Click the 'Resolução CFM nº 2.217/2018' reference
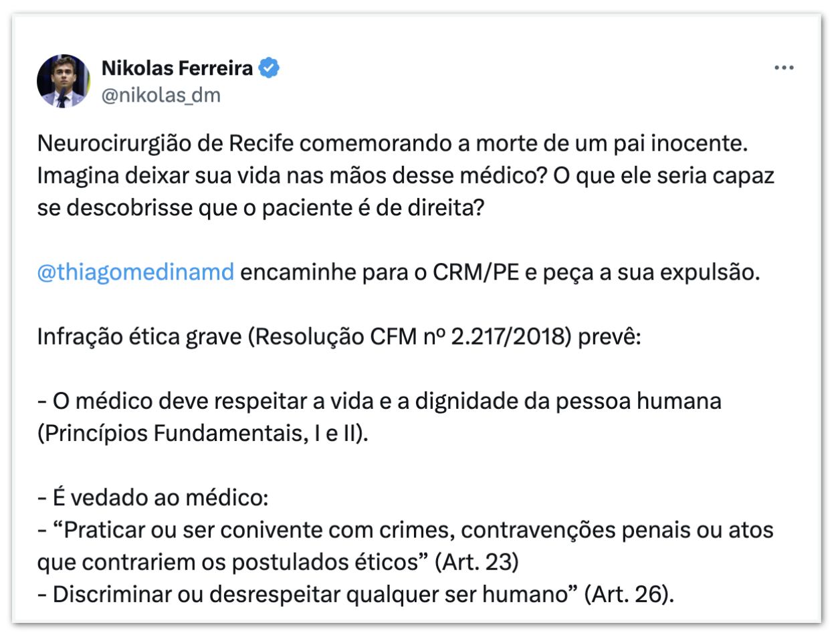This screenshot has width=840, height=641. pos(409,336)
